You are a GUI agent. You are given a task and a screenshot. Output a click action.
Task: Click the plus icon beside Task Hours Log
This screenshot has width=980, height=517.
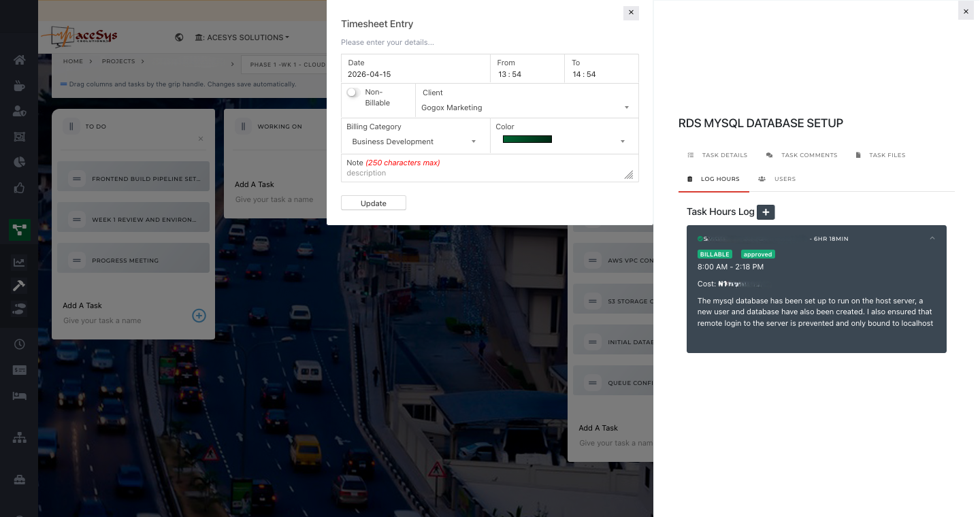[766, 212]
